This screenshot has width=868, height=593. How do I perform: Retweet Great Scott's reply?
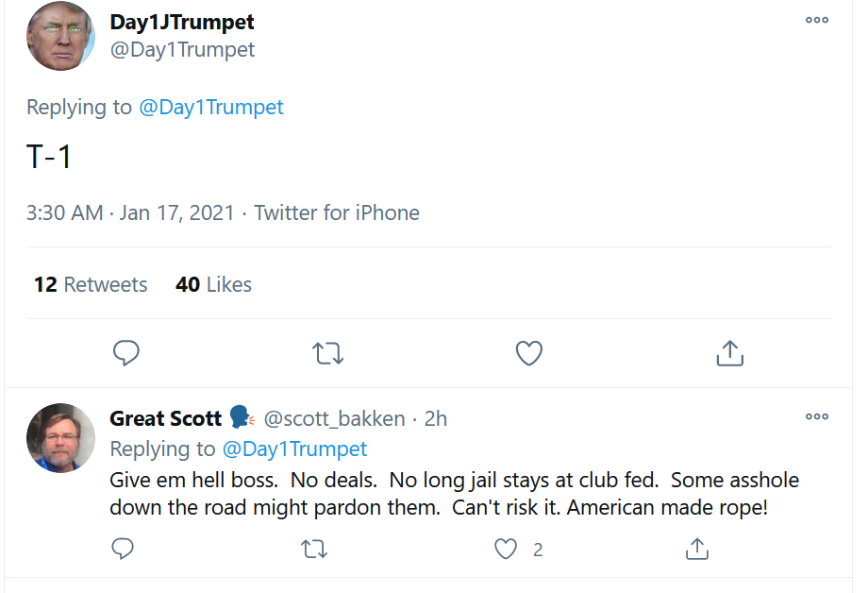point(314,550)
